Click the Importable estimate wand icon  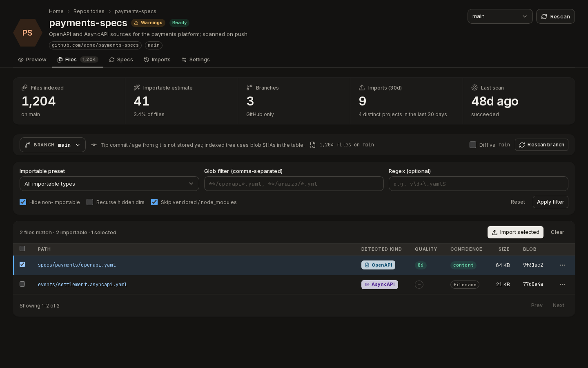pos(137,88)
